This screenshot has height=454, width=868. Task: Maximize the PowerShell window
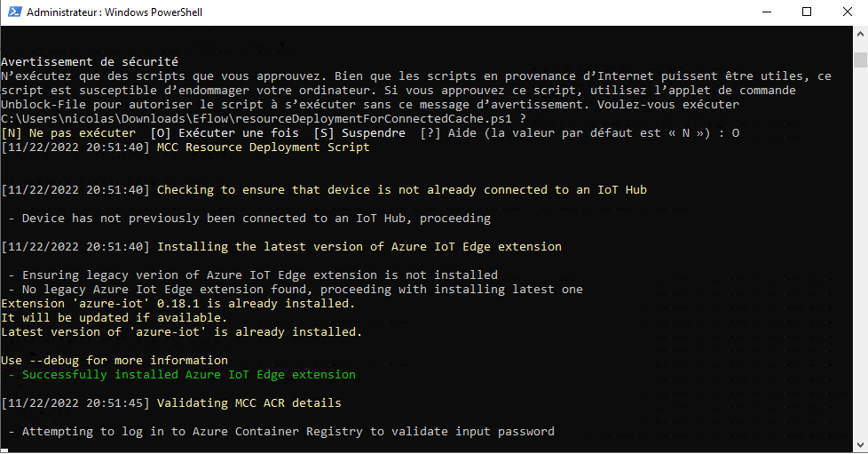pyautogui.click(x=806, y=12)
